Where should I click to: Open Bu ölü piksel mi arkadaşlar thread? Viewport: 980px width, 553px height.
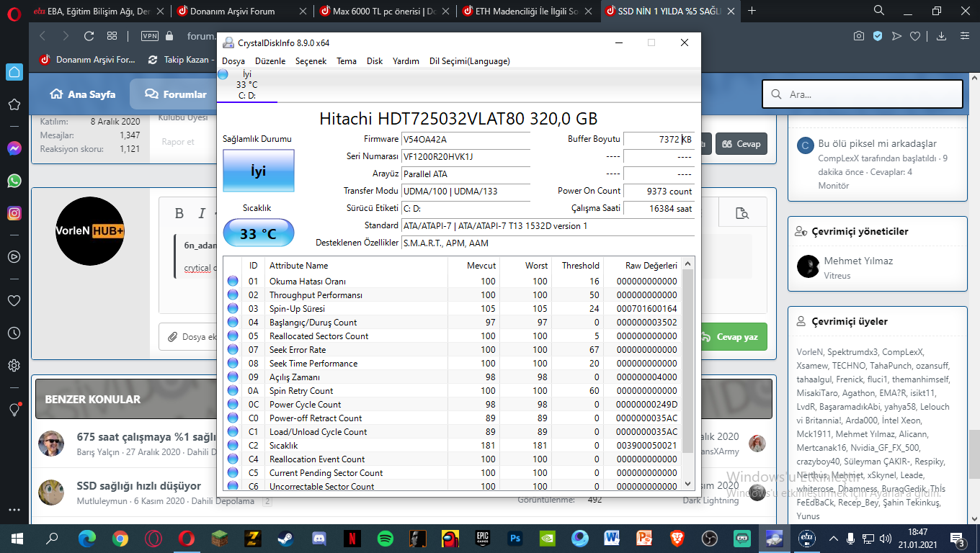[x=878, y=143]
